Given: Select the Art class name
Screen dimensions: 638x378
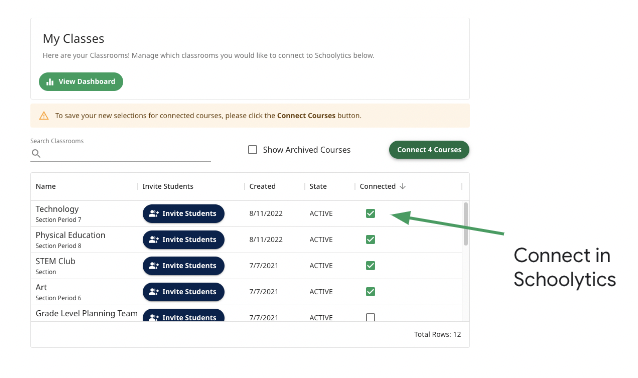Looking at the screenshot, I should pos(41,287).
